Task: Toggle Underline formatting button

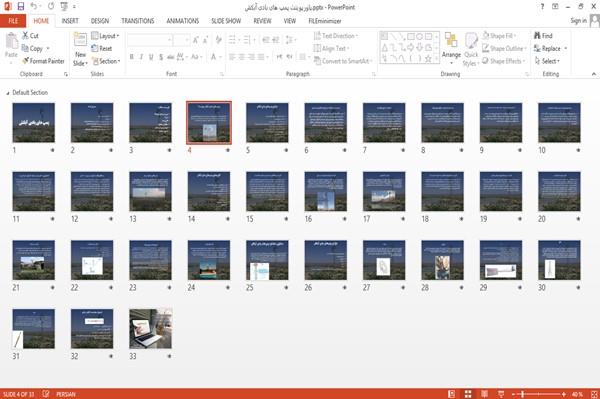Action: pos(151,57)
